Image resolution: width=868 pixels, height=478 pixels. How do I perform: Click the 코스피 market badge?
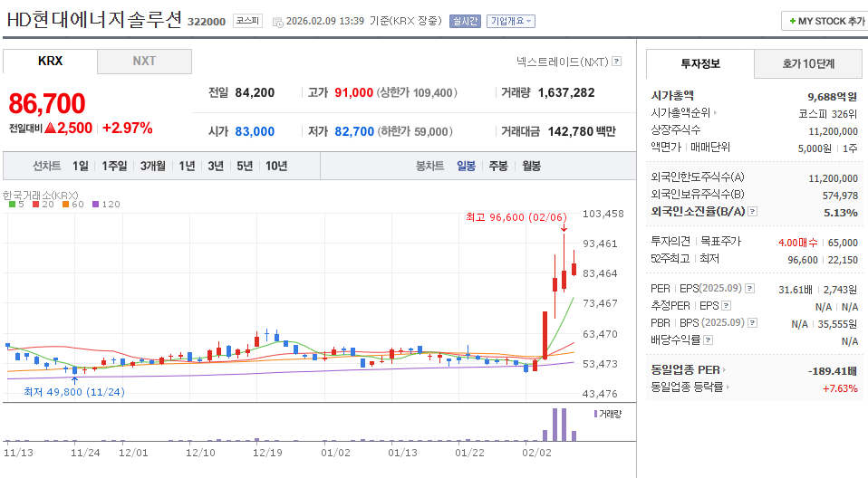(247, 21)
